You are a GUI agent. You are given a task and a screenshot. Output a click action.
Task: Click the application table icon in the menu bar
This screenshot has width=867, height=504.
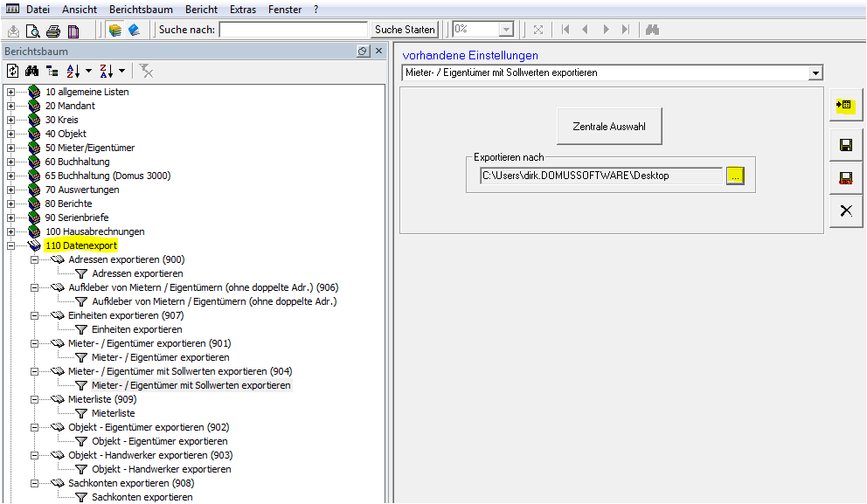pyautogui.click(x=12, y=9)
